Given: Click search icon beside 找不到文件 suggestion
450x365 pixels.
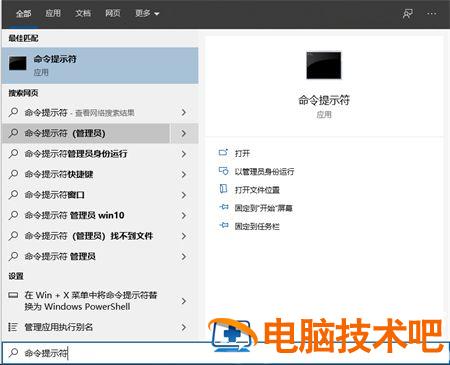Looking at the screenshot, I should (x=13, y=236).
